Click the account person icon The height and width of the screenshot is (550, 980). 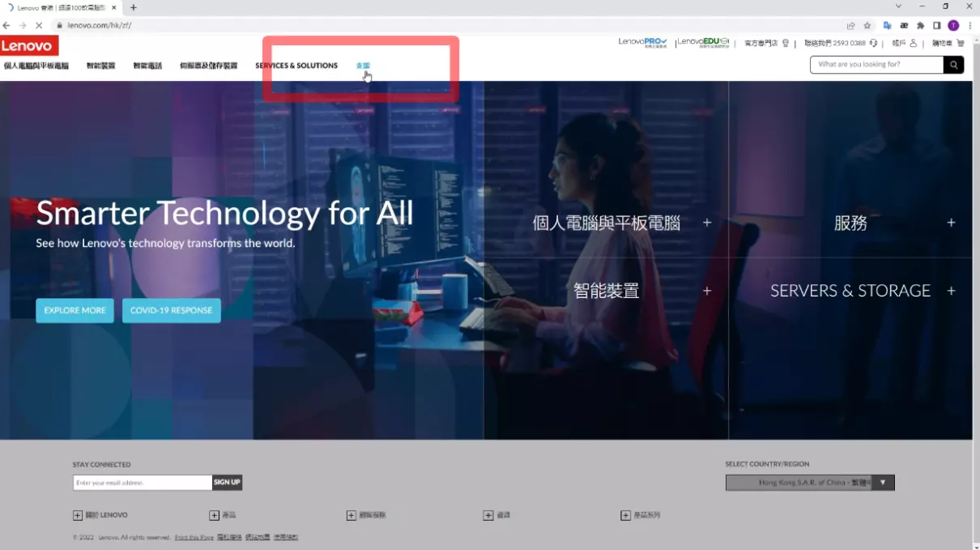pyautogui.click(x=914, y=43)
